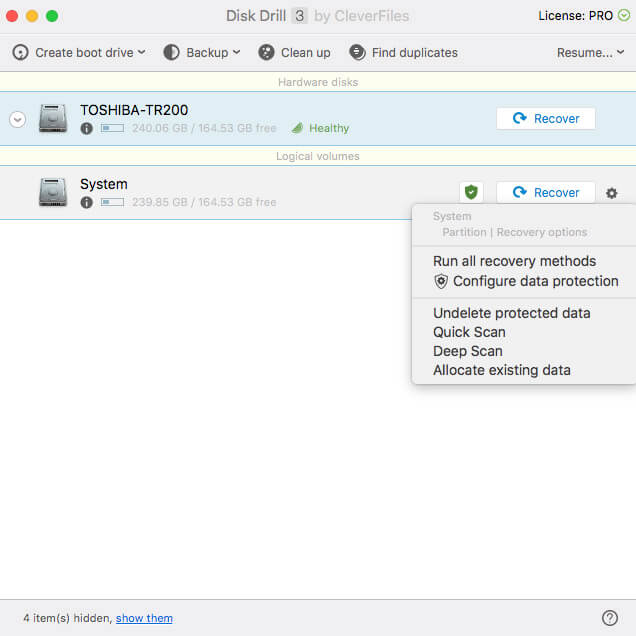
Task: Choose Quick Scan from the menu
Action: (469, 332)
